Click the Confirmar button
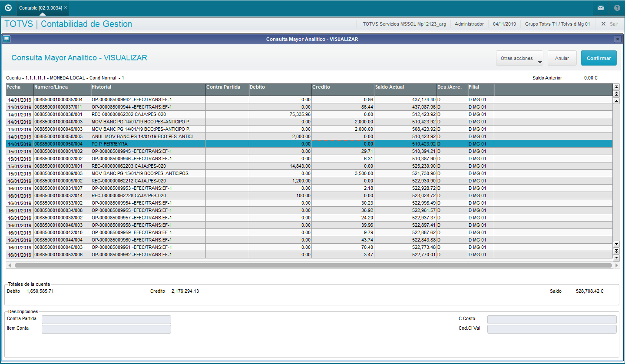 (599, 58)
